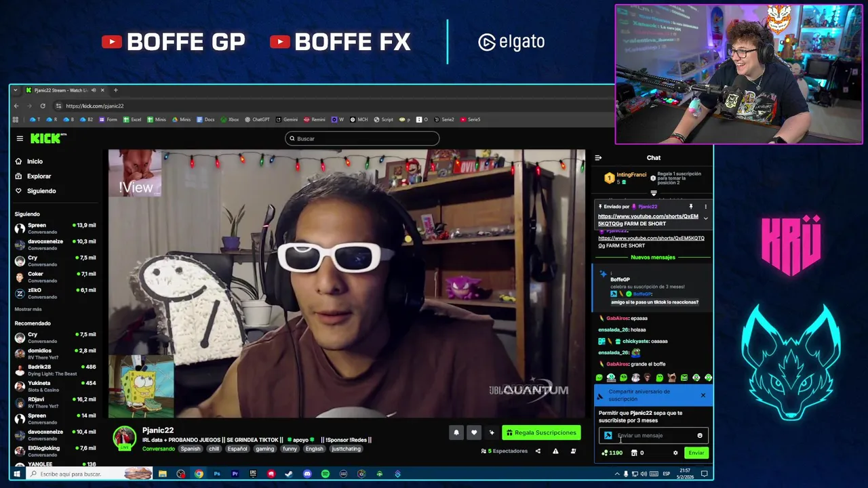Viewport: 868px width, 488px height.
Task: Expand the gift leaderboard chevron in chat
Action: (654, 192)
